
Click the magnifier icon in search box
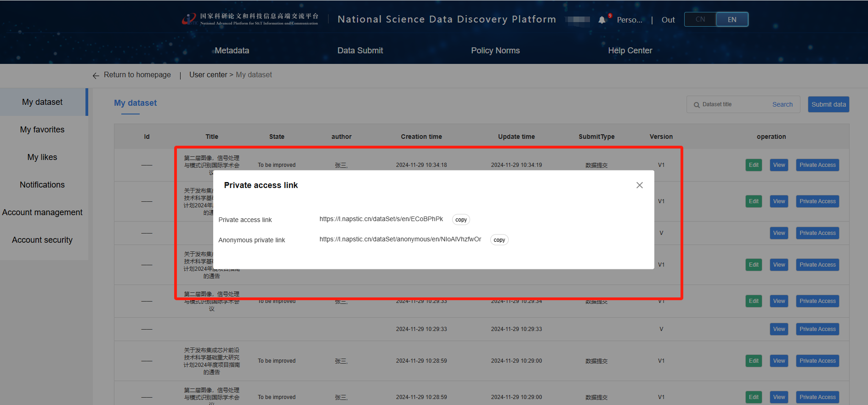pos(697,105)
